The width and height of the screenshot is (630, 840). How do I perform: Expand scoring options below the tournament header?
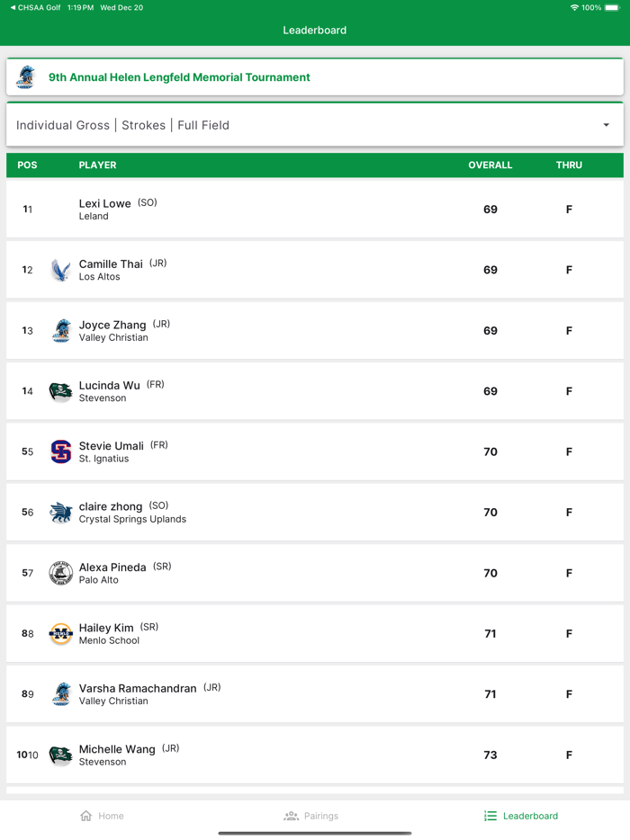[x=315, y=125]
